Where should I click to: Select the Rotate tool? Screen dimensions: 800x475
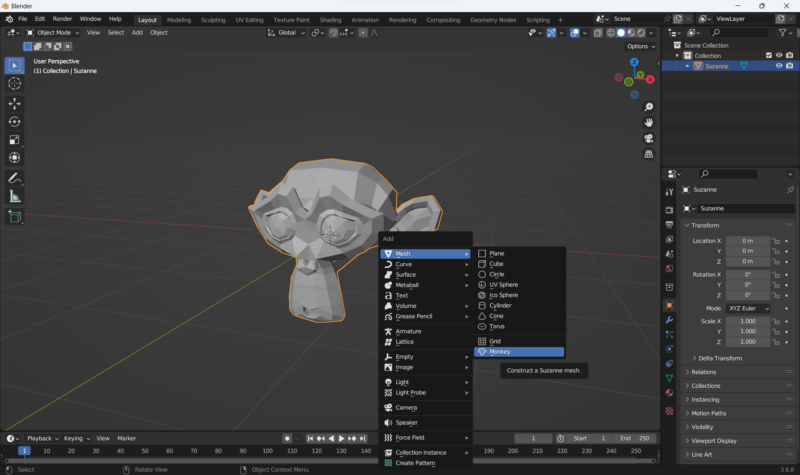[x=14, y=121]
